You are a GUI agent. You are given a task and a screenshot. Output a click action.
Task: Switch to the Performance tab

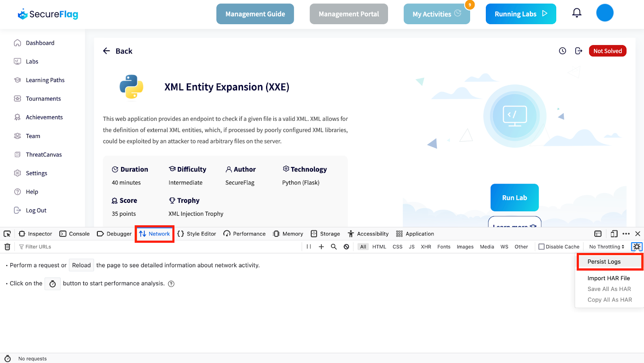(245, 234)
